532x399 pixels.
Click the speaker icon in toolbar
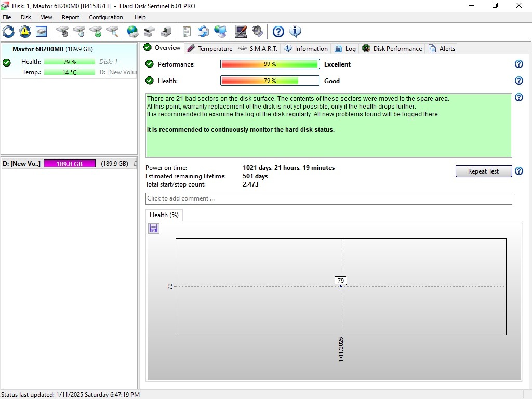[258, 32]
